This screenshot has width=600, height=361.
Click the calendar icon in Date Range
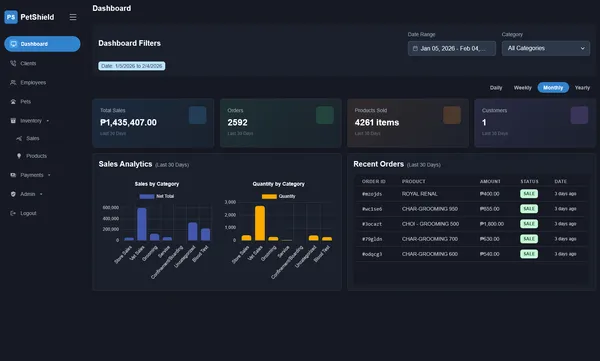(415, 49)
